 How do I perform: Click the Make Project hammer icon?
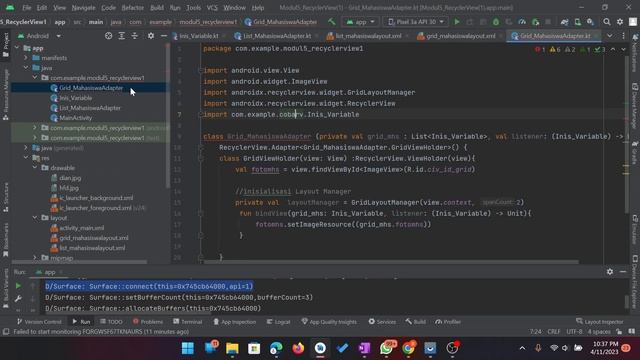[x=332, y=22]
